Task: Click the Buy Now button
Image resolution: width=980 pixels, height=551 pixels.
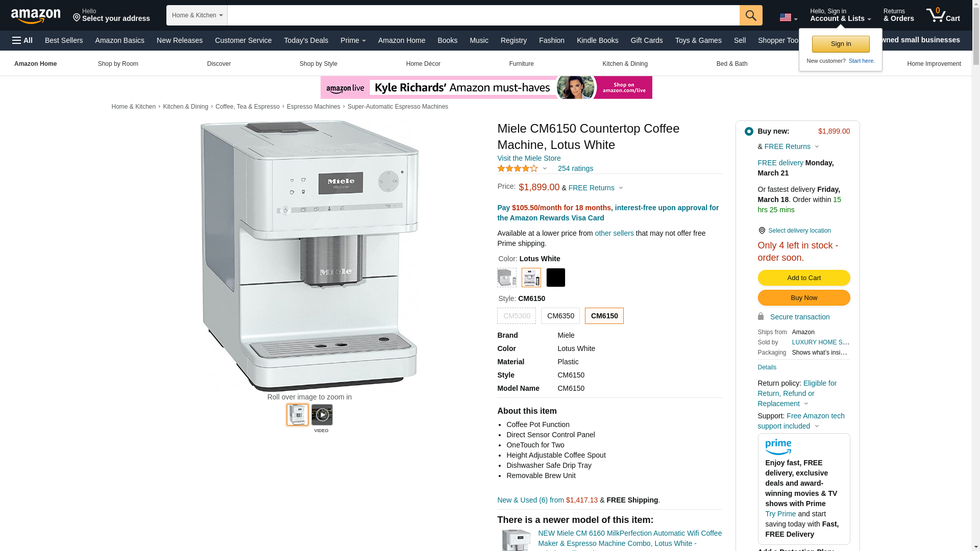Action: pyautogui.click(x=804, y=298)
